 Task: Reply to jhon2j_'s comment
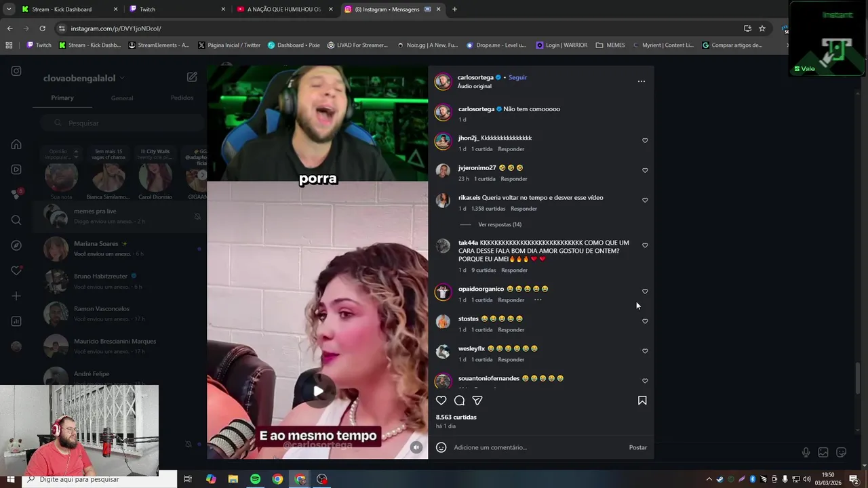(x=511, y=149)
